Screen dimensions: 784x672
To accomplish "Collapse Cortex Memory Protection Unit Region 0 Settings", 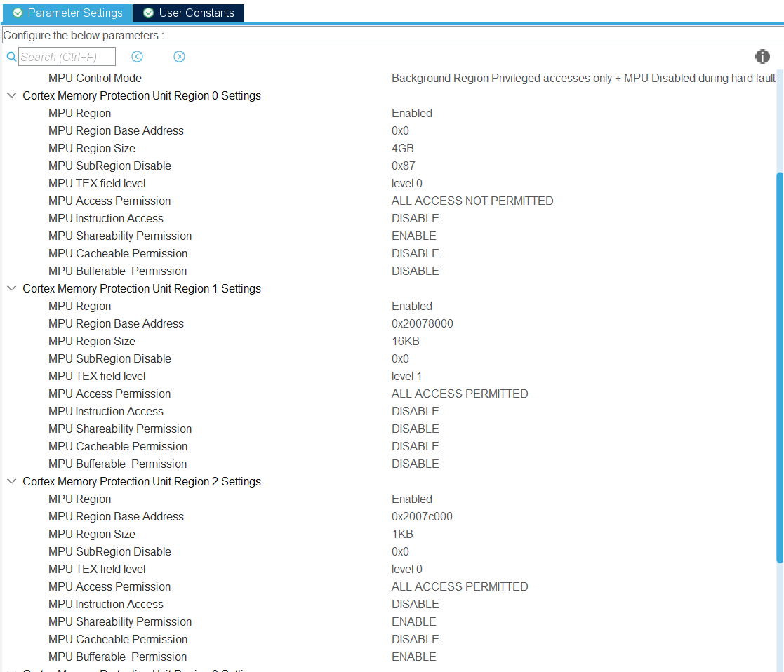I will tap(11, 95).
